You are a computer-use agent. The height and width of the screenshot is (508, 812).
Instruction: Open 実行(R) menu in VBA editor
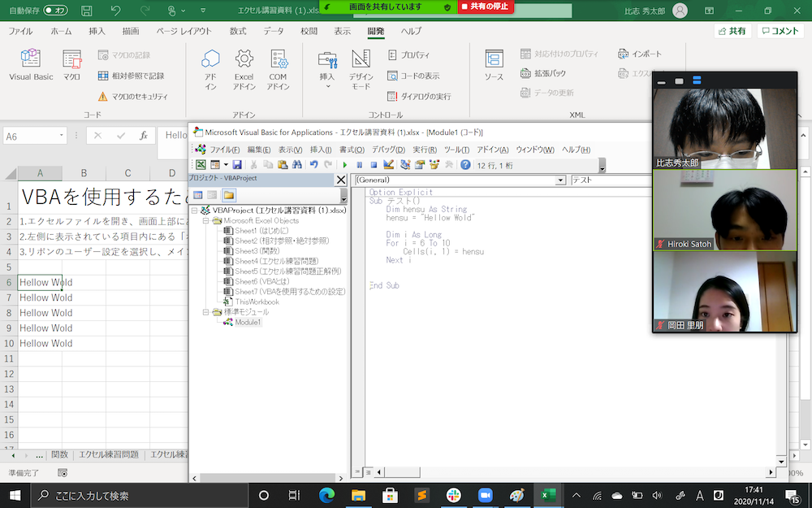[x=425, y=150]
